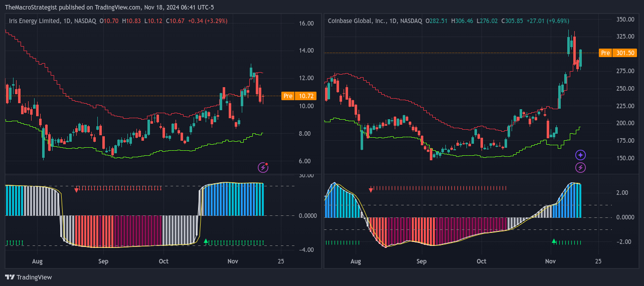This screenshot has height=286, width=644.
Task: Click the lightning icon on Coinbase chart
Action: [x=580, y=167]
